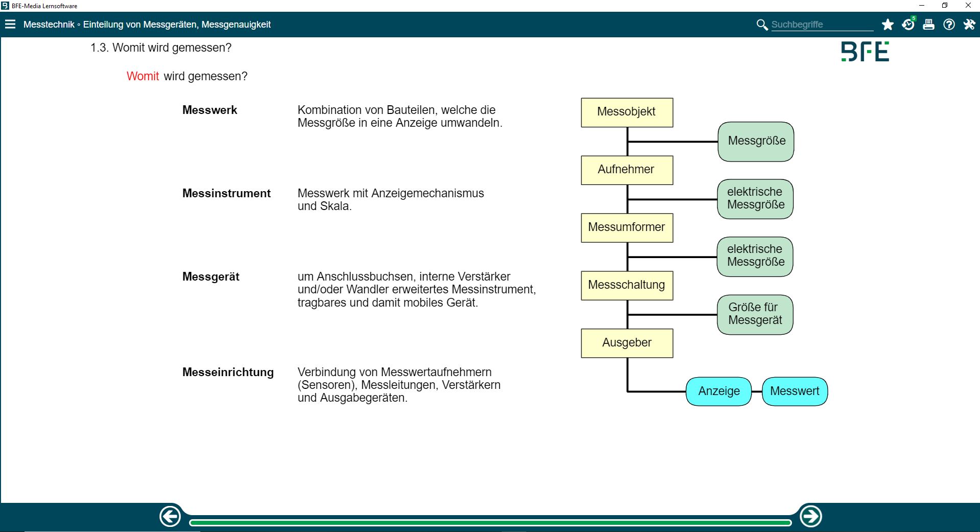Open favorites with the star icon
The width and height of the screenshot is (980, 532).
click(x=888, y=25)
